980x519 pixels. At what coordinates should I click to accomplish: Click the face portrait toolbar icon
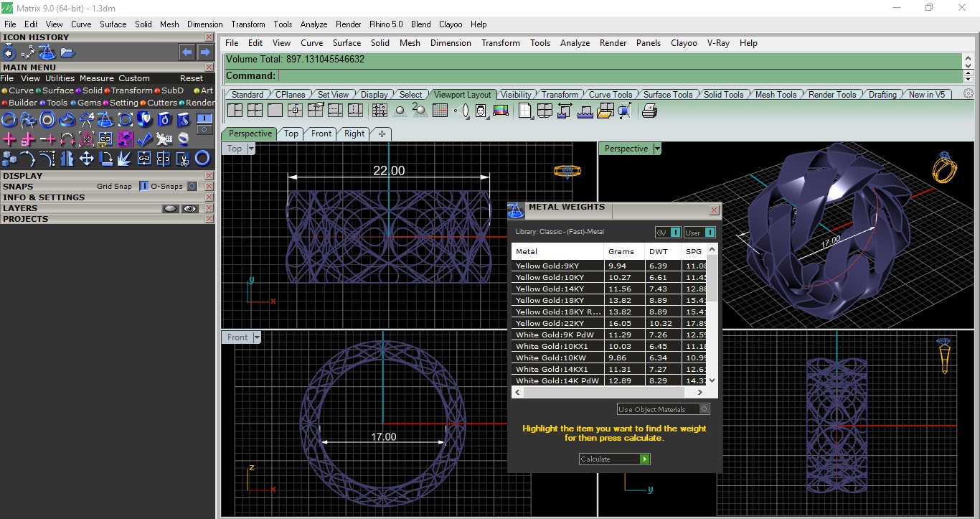(x=481, y=111)
